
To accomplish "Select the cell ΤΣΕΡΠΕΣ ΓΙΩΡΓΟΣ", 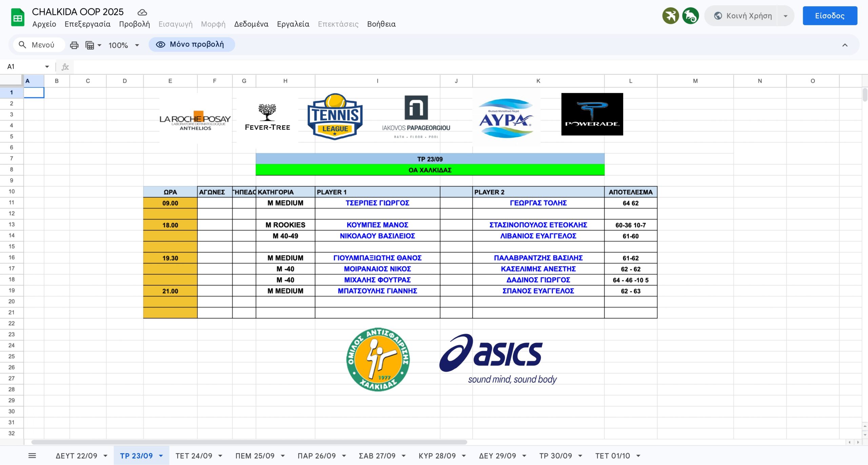I will [377, 203].
